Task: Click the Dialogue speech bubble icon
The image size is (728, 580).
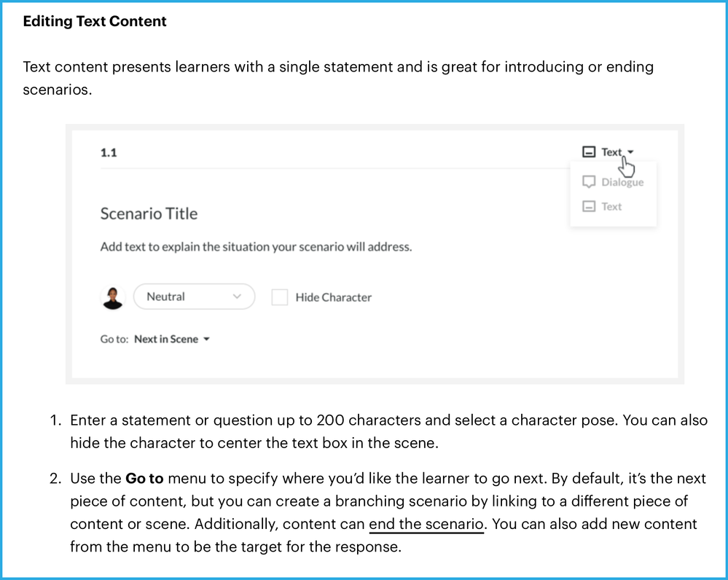Action: click(x=589, y=182)
